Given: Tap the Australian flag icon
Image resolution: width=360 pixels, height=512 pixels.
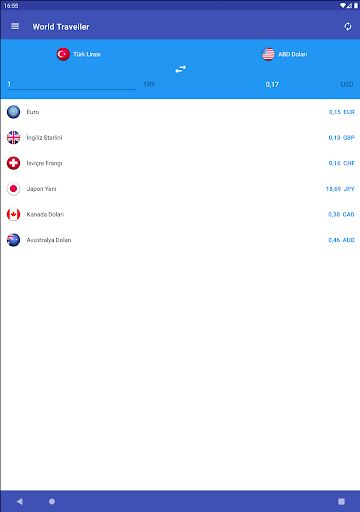Looking at the screenshot, I should coord(13,240).
